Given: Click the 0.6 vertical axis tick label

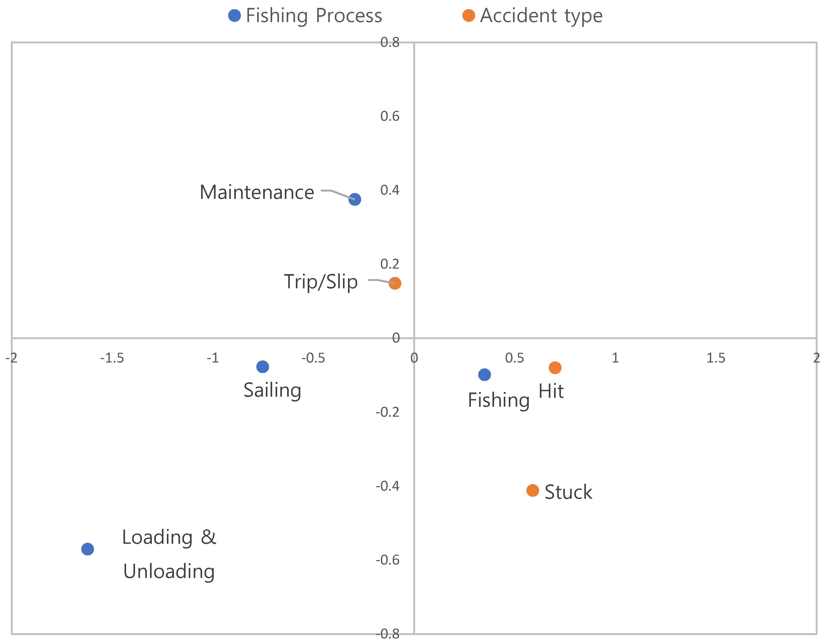Looking at the screenshot, I should (x=390, y=116).
